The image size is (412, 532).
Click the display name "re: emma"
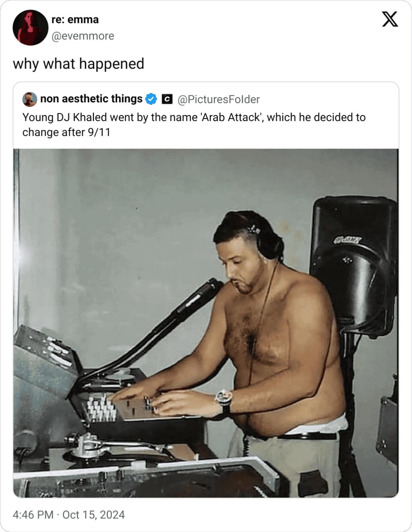coord(75,19)
